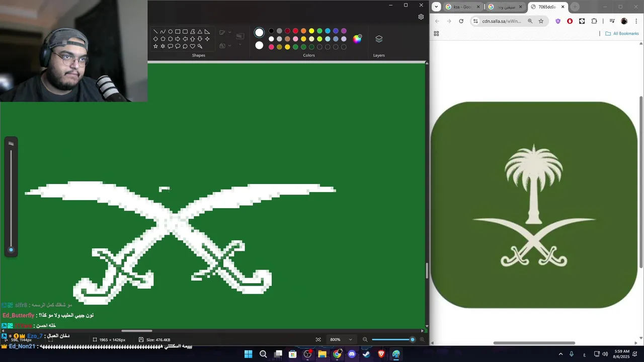Open the All Bookmarks folder
Viewport: 644px width, 362px height.
click(x=622, y=34)
